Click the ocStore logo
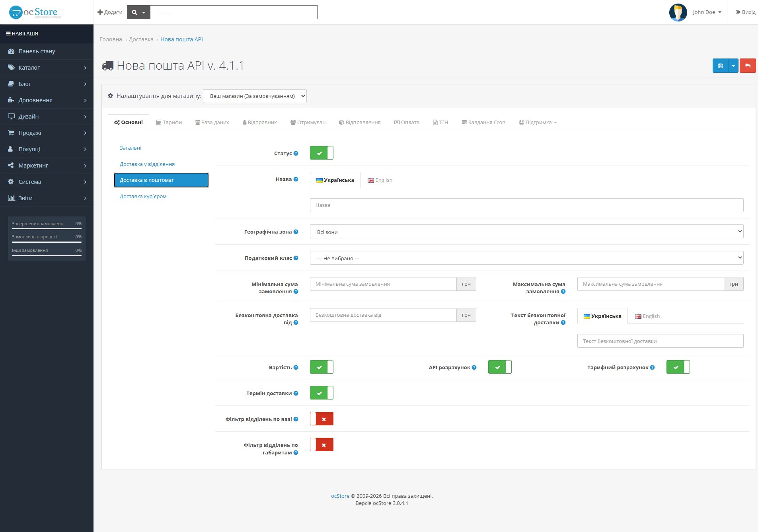The image size is (758, 532). pyautogui.click(x=35, y=12)
